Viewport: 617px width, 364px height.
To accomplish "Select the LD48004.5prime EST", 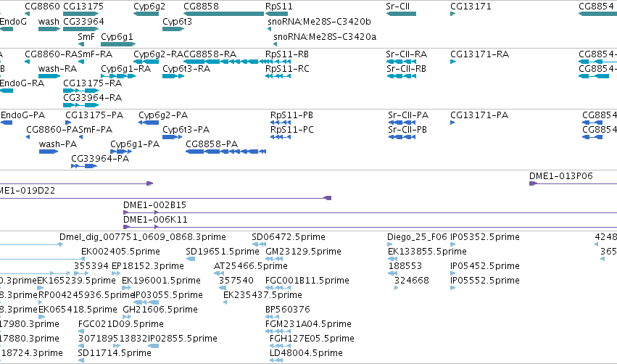I will point(276,360).
